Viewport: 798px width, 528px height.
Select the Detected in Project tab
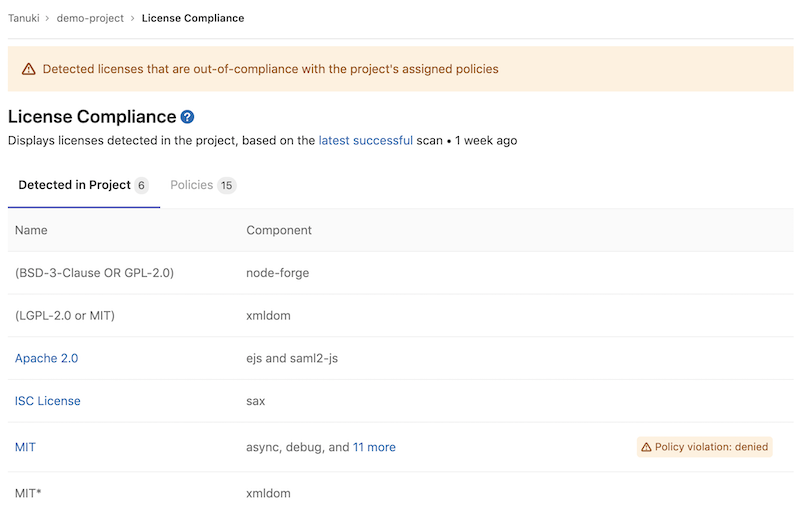click(74, 185)
